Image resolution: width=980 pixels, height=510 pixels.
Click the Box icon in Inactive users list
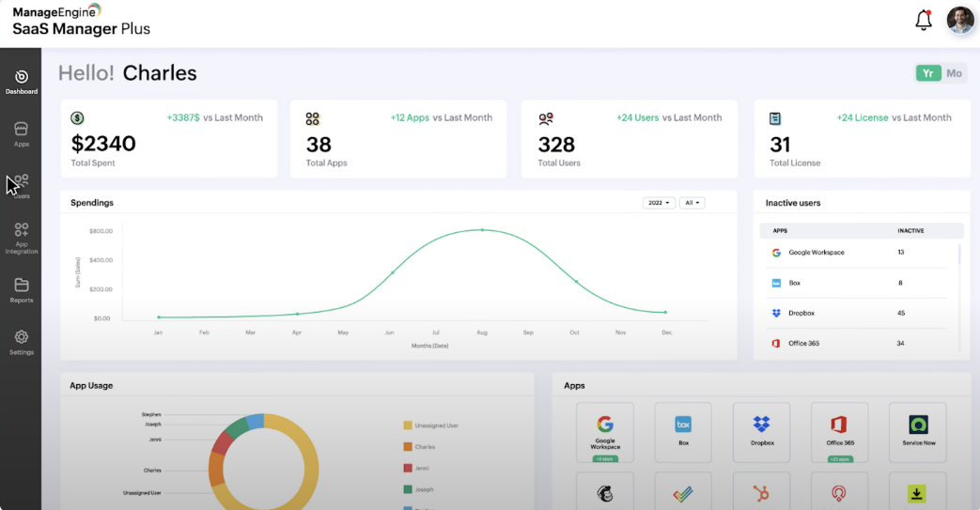click(x=776, y=283)
